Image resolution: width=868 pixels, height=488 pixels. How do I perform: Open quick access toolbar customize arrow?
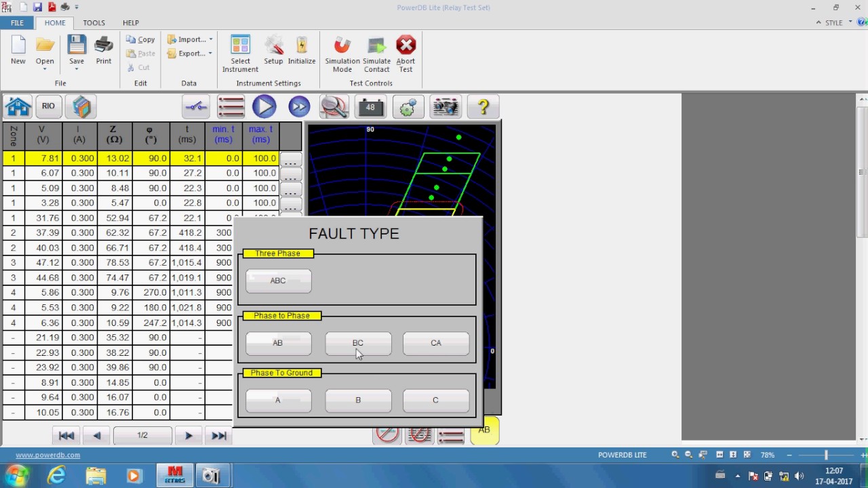77,7
